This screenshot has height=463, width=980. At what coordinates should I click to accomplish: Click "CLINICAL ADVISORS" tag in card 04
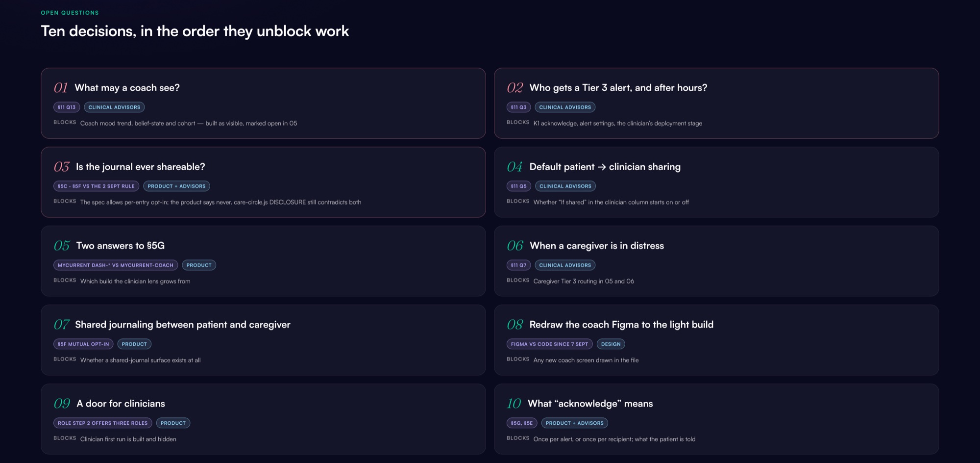(x=565, y=186)
